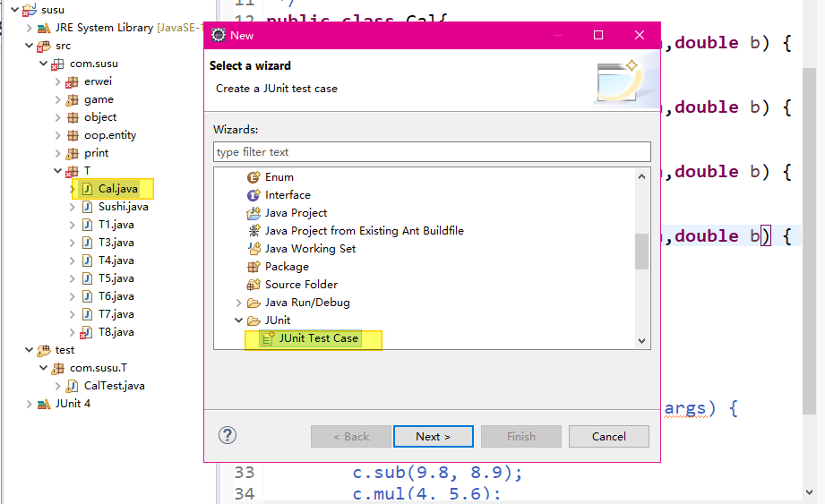Click the Java Run/Debug folder icon
The height and width of the screenshot is (504, 825).
click(x=254, y=303)
